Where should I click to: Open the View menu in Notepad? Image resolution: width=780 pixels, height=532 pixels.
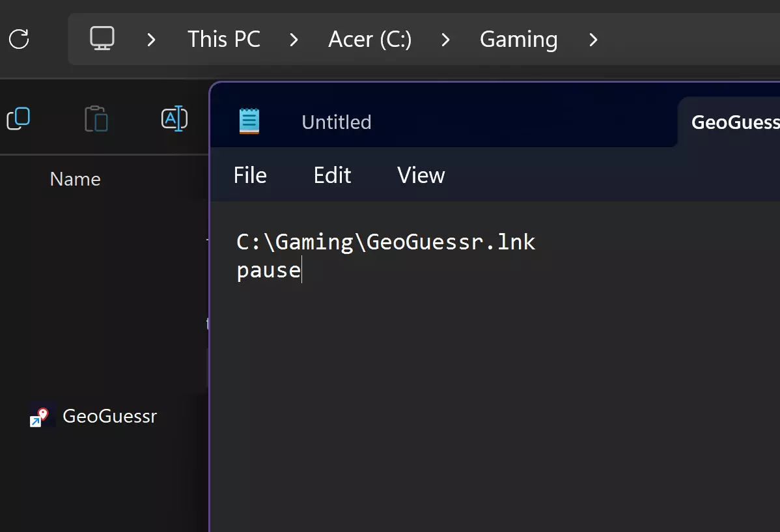421,175
